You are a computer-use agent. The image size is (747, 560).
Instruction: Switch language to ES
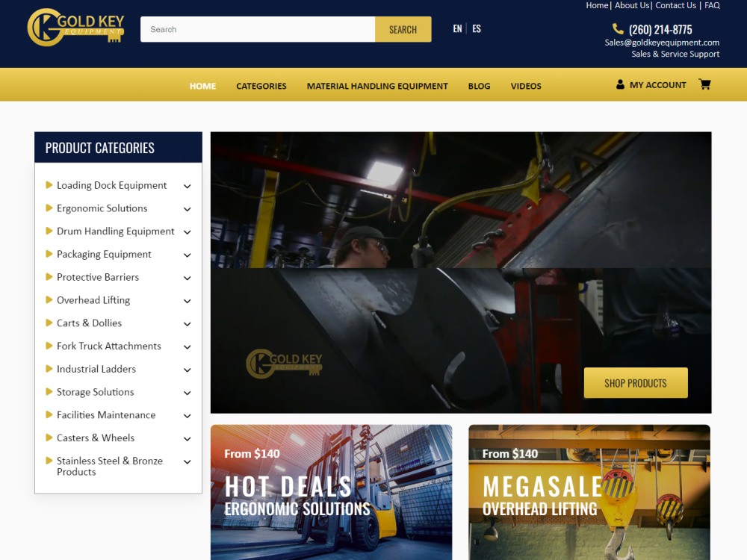(x=477, y=28)
